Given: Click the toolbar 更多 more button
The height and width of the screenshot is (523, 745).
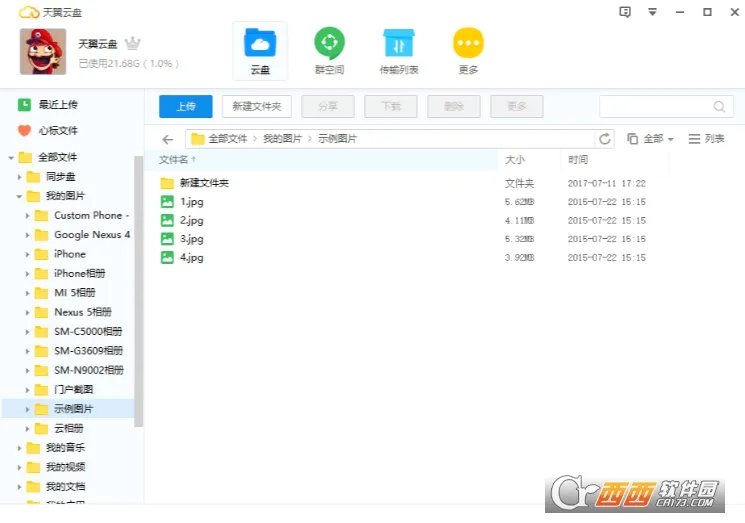Looking at the screenshot, I should pyautogui.click(x=517, y=106).
